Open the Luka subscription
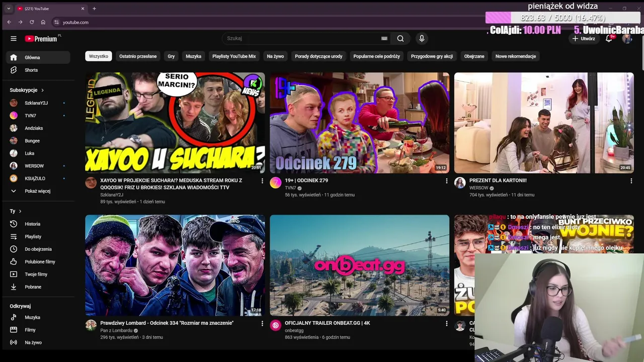 (38, 153)
